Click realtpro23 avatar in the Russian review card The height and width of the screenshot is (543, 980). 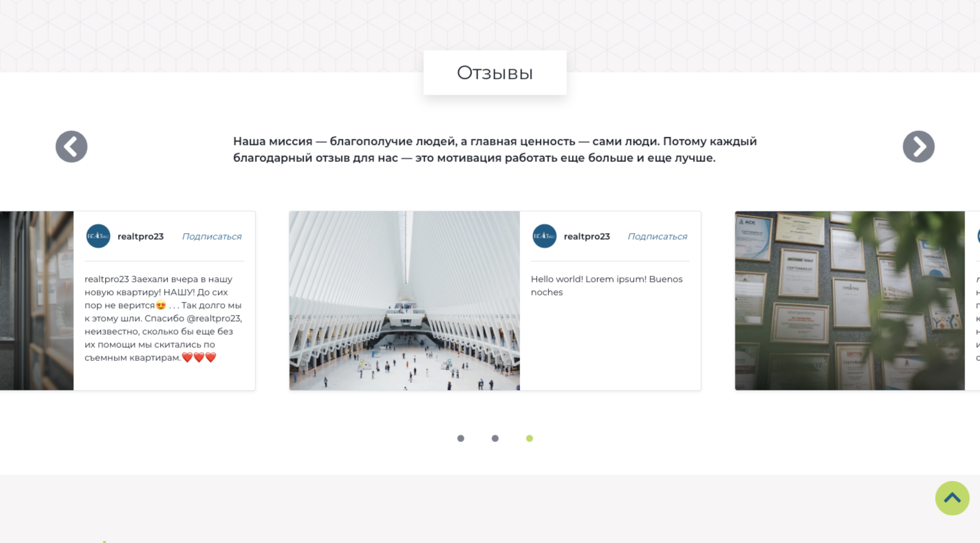click(x=98, y=236)
